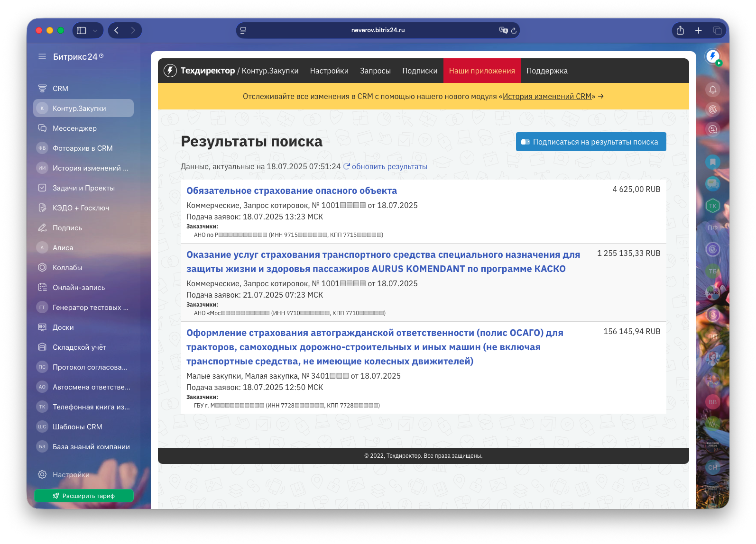The image size is (756, 544).
Task: Open the Запросы tab
Action: (375, 71)
